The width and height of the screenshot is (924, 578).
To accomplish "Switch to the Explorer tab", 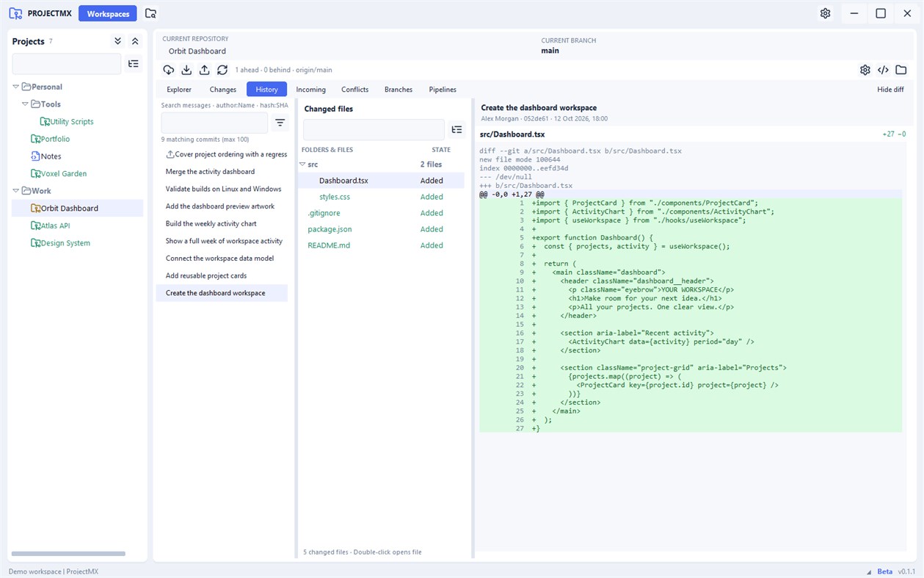I will [179, 90].
